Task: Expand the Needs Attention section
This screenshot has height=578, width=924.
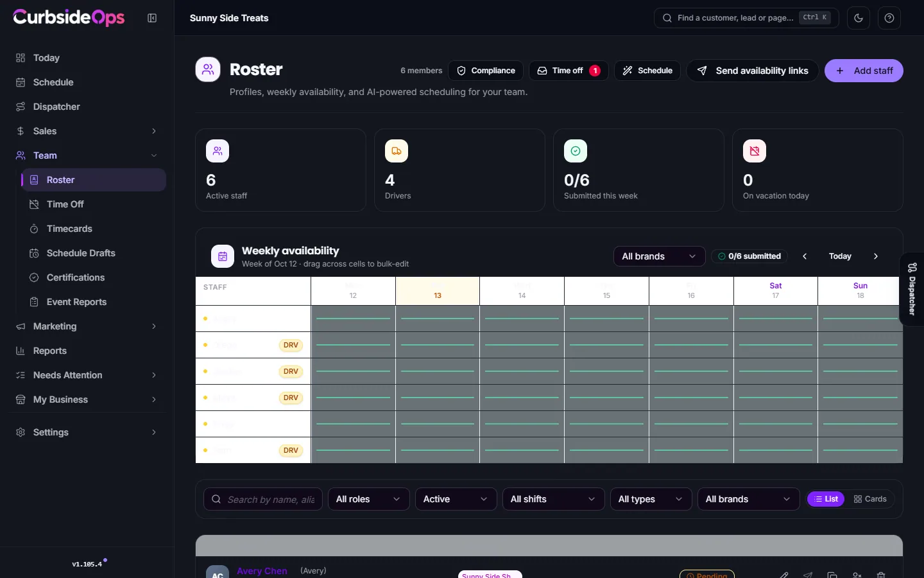Action: tap(87, 375)
